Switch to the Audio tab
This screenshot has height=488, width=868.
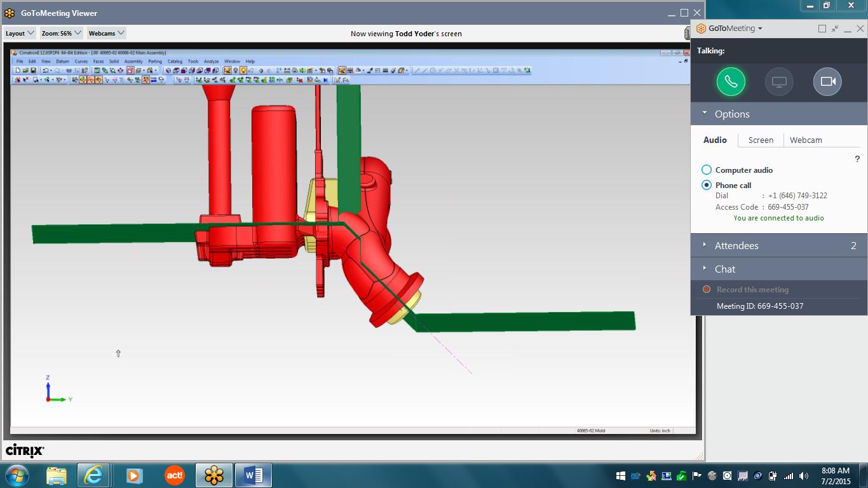coord(715,140)
